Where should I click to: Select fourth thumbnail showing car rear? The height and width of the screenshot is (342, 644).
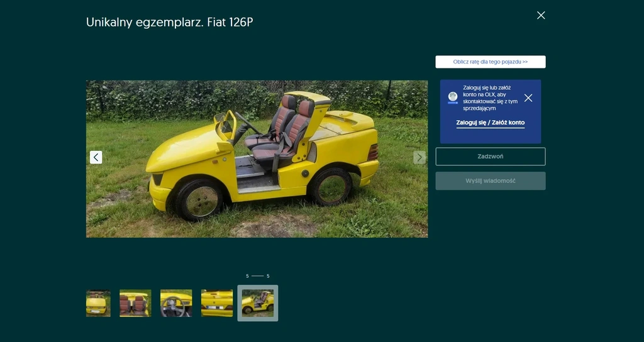[217, 303]
